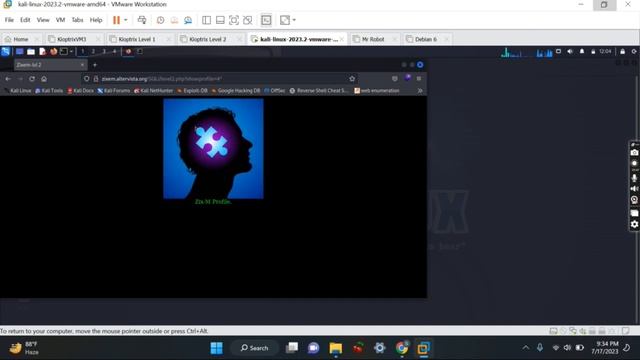Open the Edit menu in VMware
The image size is (640, 360).
coord(25,20)
